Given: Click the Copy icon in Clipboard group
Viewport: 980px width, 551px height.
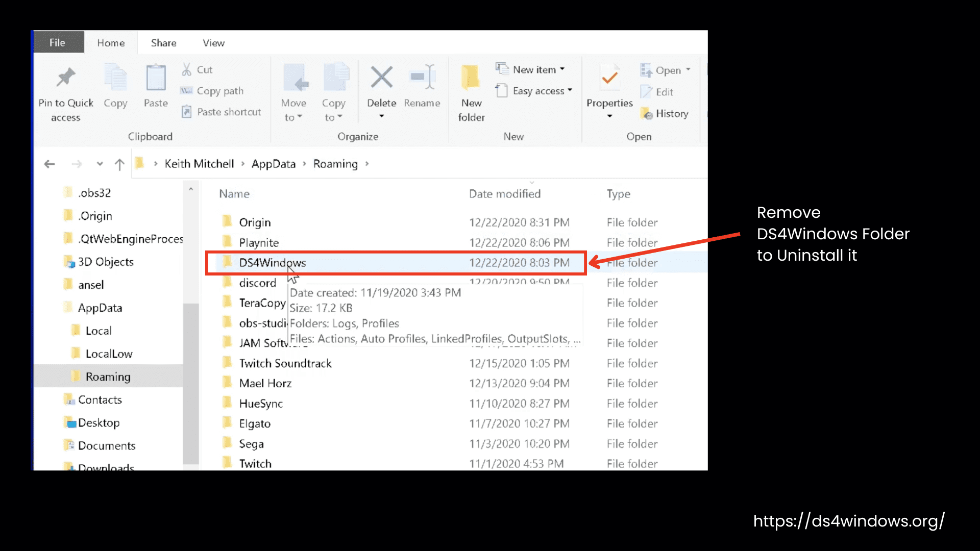Looking at the screenshot, I should (x=116, y=78).
